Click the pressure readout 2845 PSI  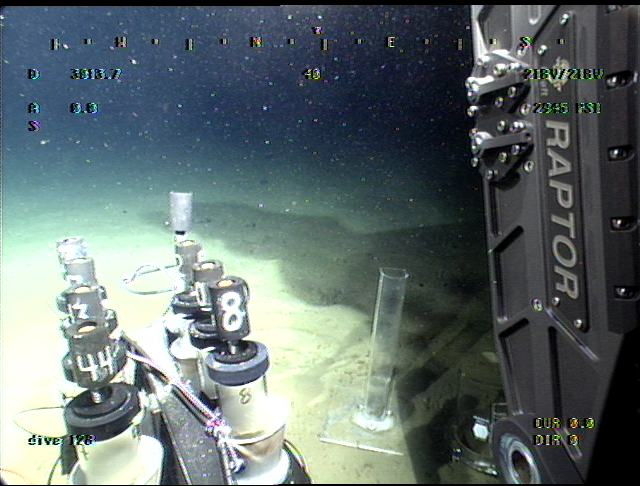pos(567,108)
